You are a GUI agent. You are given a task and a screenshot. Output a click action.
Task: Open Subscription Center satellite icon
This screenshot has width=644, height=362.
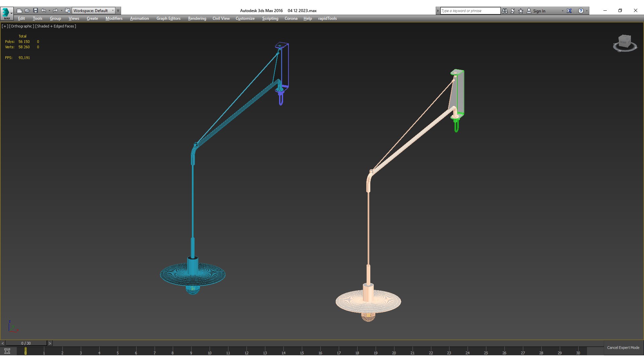click(513, 11)
